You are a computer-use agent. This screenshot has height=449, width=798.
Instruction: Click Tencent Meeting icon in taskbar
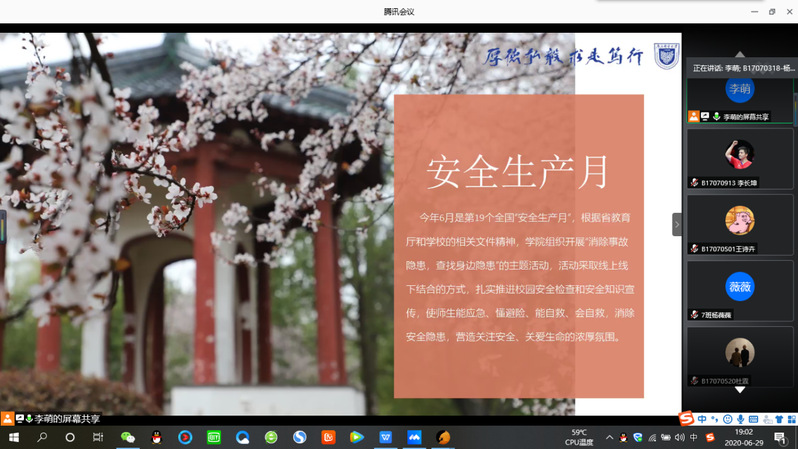414,437
